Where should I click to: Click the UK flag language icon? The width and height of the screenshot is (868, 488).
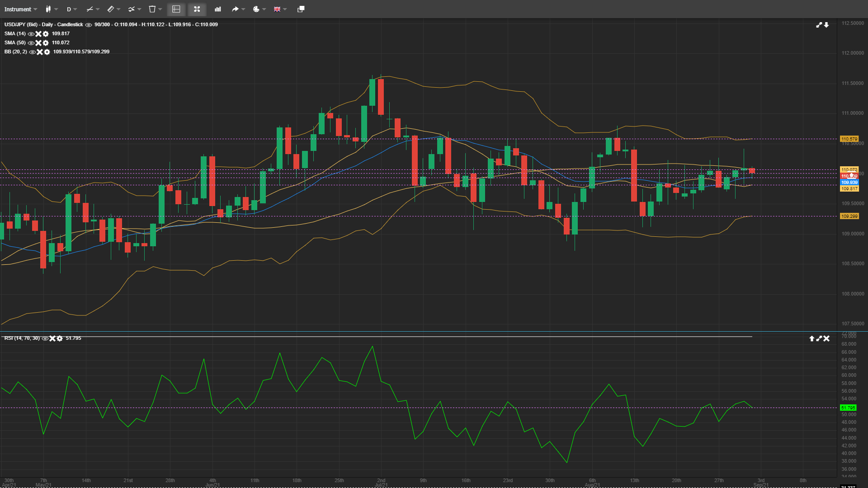click(x=277, y=9)
